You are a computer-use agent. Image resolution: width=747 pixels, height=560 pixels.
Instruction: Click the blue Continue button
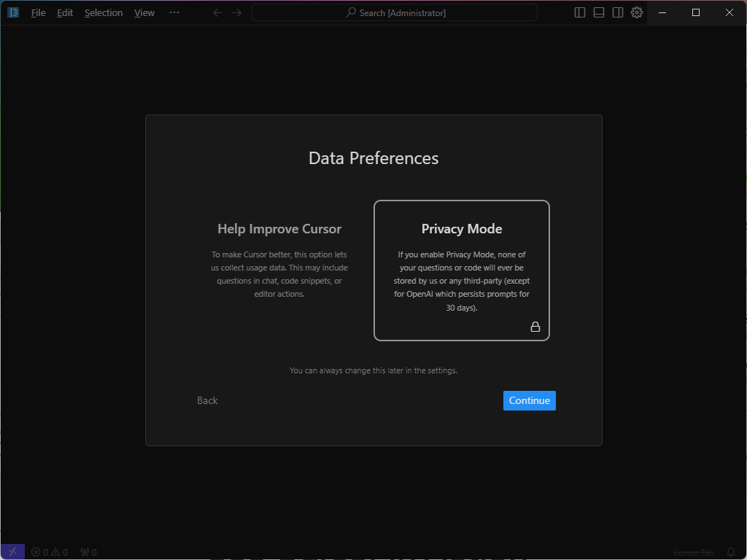[530, 400]
